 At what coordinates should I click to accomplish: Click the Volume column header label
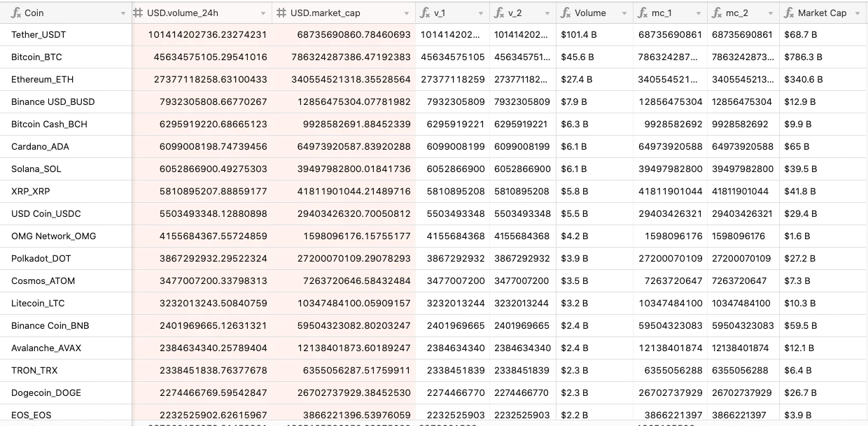(590, 13)
